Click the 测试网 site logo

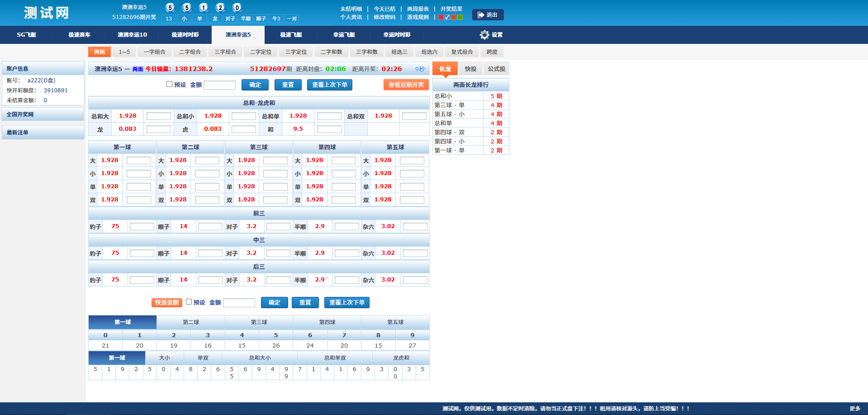[47, 13]
